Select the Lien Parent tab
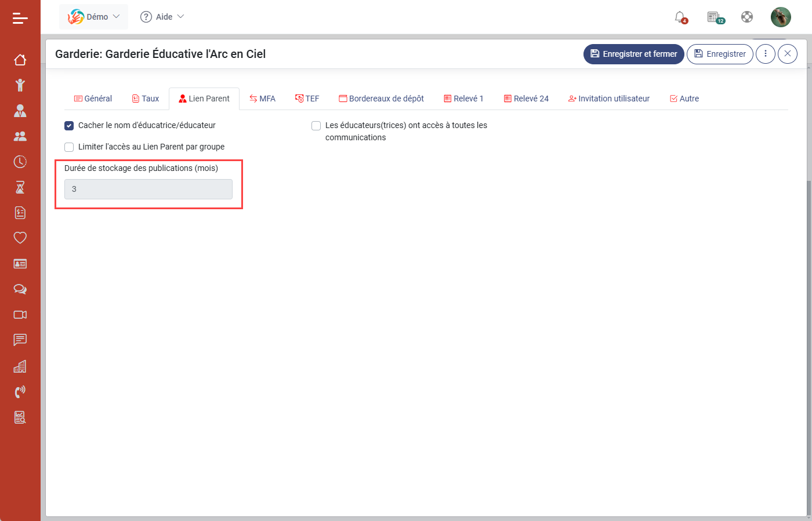The image size is (812, 521). [x=204, y=99]
